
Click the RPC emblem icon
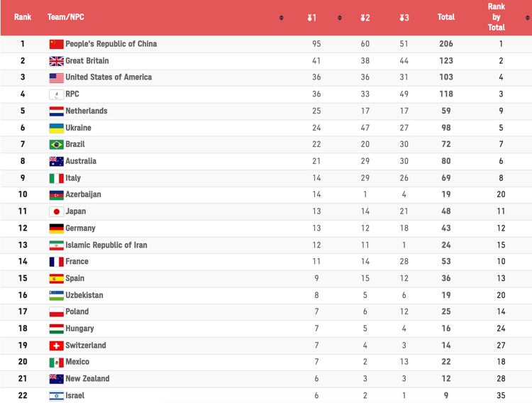(x=56, y=94)
